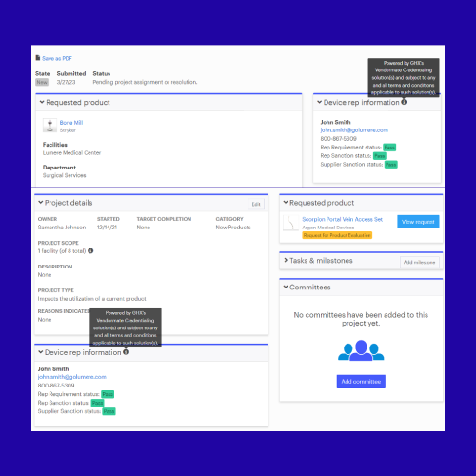Click the Save as PDF link
Viewport: 476px width, 476px height.
57,58
